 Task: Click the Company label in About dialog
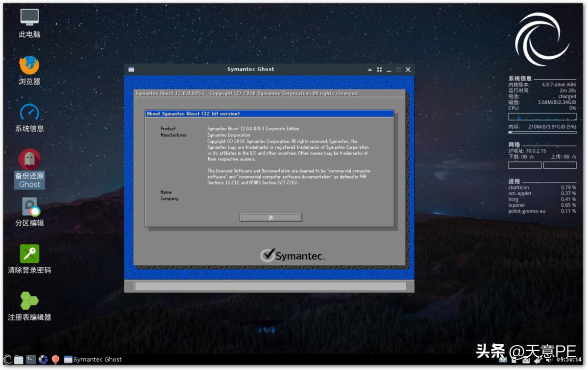point(169,199)
